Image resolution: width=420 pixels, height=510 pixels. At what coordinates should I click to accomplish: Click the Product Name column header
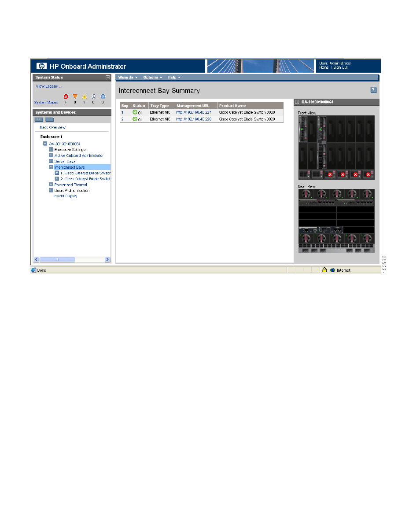(251, 106)
